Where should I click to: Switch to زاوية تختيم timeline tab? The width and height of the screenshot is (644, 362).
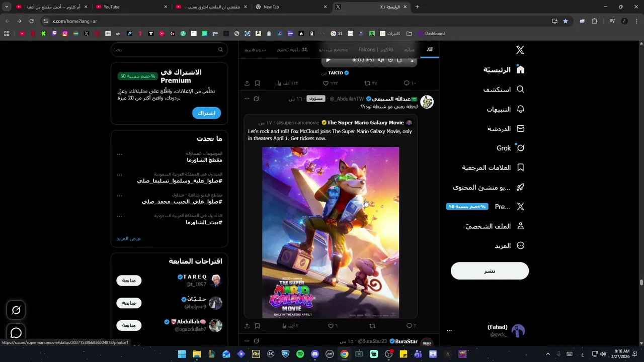click(x=292, y=49)
